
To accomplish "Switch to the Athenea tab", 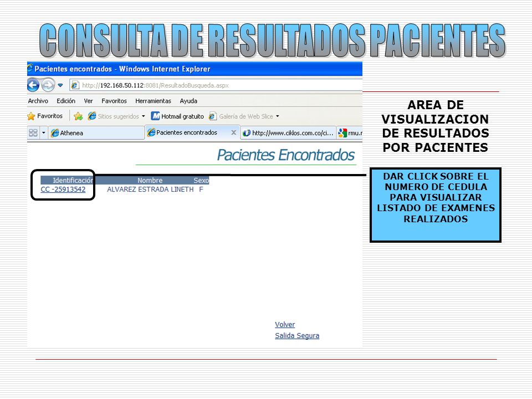I will [96, 132].
